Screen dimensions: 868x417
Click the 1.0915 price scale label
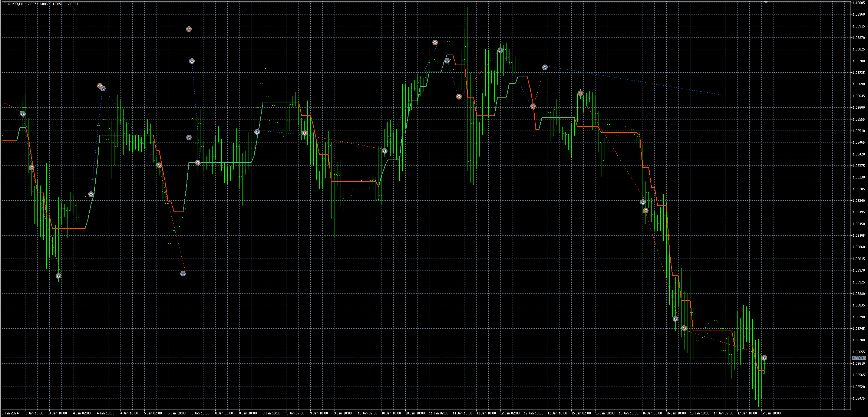tap(859, 26)
